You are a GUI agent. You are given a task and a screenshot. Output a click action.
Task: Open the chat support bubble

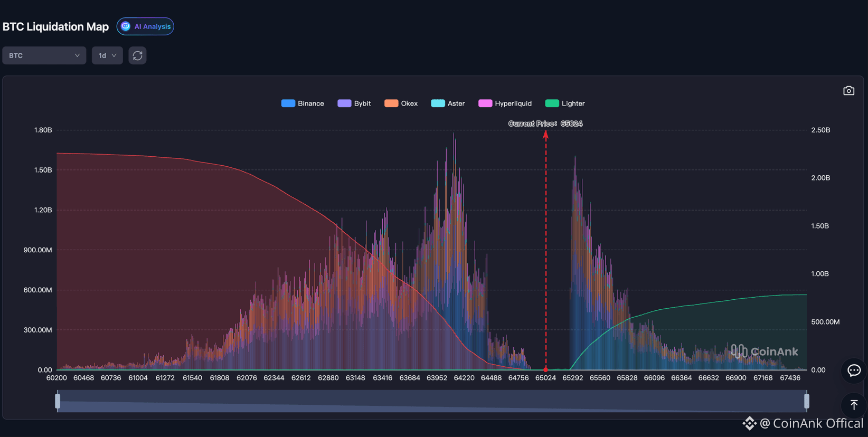854,370
